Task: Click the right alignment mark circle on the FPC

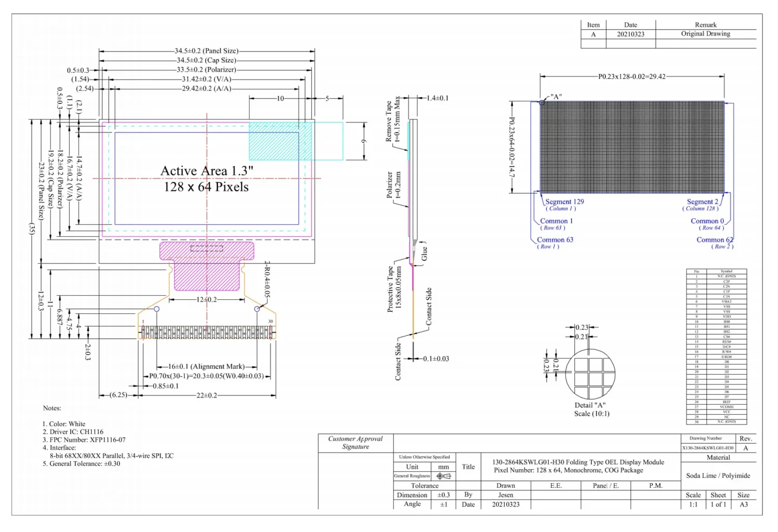Action: 256,309
